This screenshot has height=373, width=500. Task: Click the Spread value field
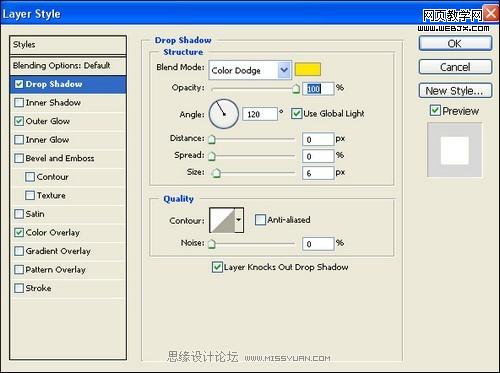tap(318, 156)
